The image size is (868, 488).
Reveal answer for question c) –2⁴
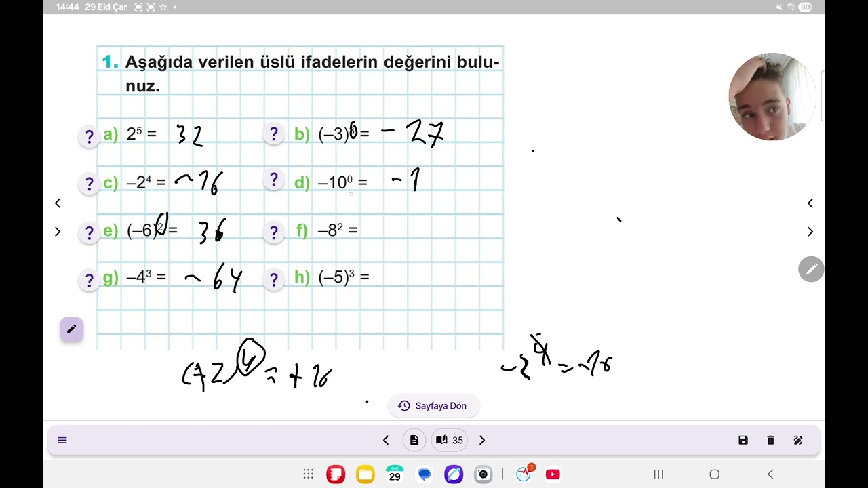pyautogui.click(x=89, y=184)
